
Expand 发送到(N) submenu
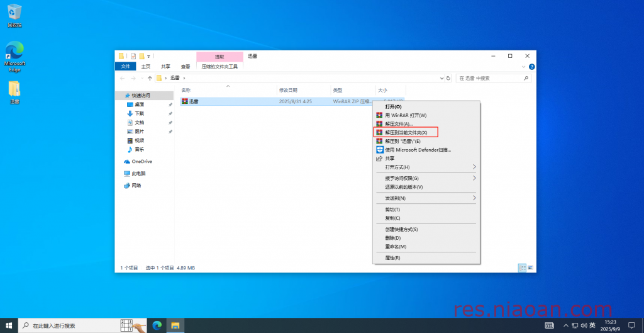pos(426,198)
